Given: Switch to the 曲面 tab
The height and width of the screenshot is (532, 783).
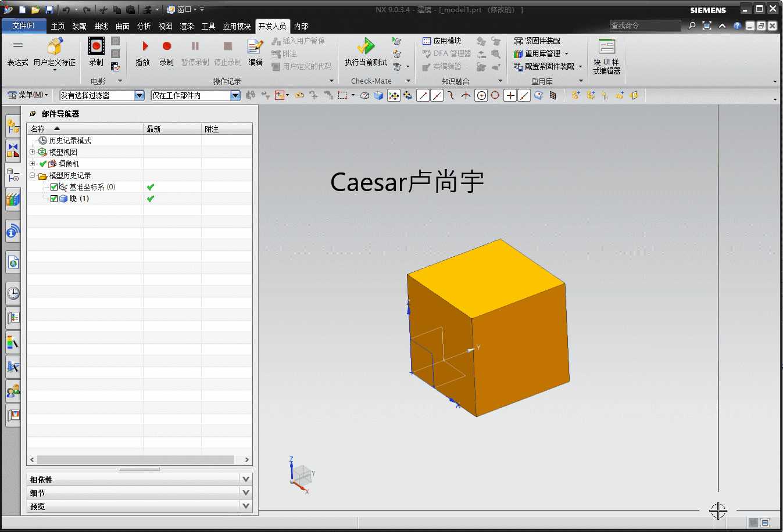Looking at the screenshot, I should (x=123, y=26).
